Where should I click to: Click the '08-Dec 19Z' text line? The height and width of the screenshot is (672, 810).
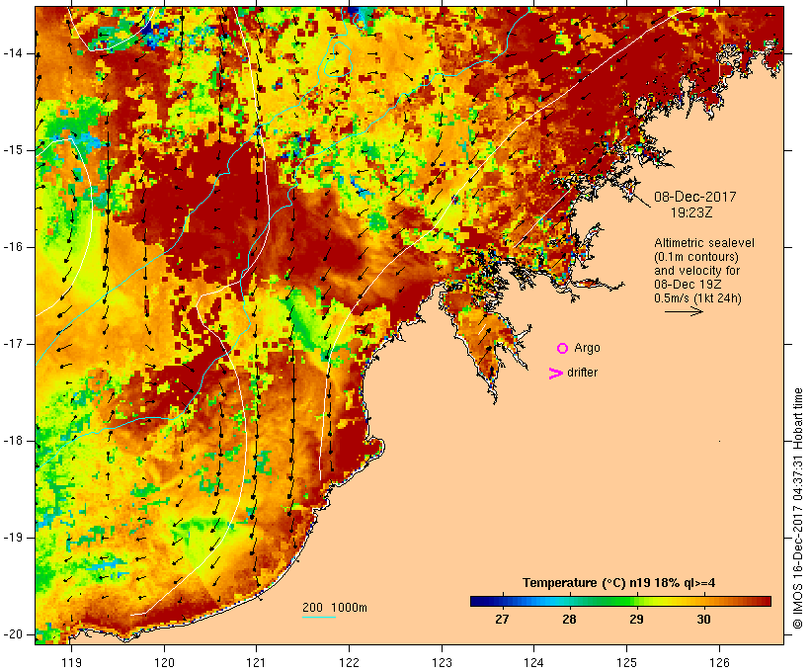(x=688, y=285)
